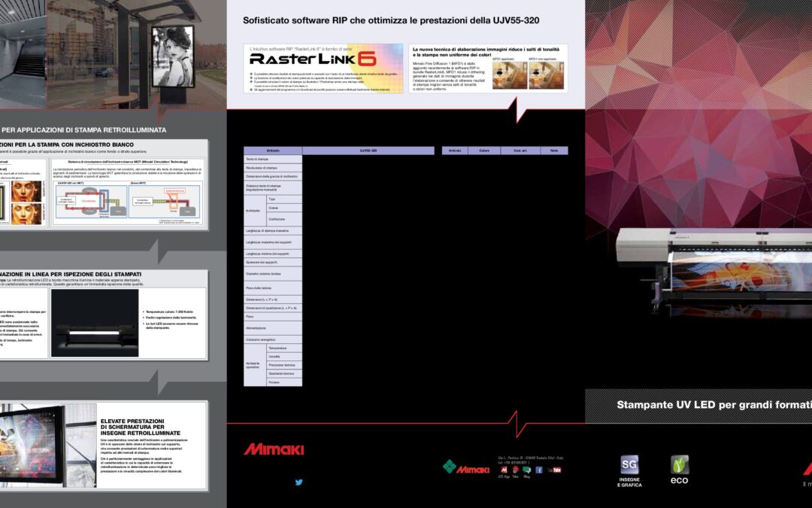Click the 'Testa di stampa' table row
812x508 pixels.
coord(273,159)
